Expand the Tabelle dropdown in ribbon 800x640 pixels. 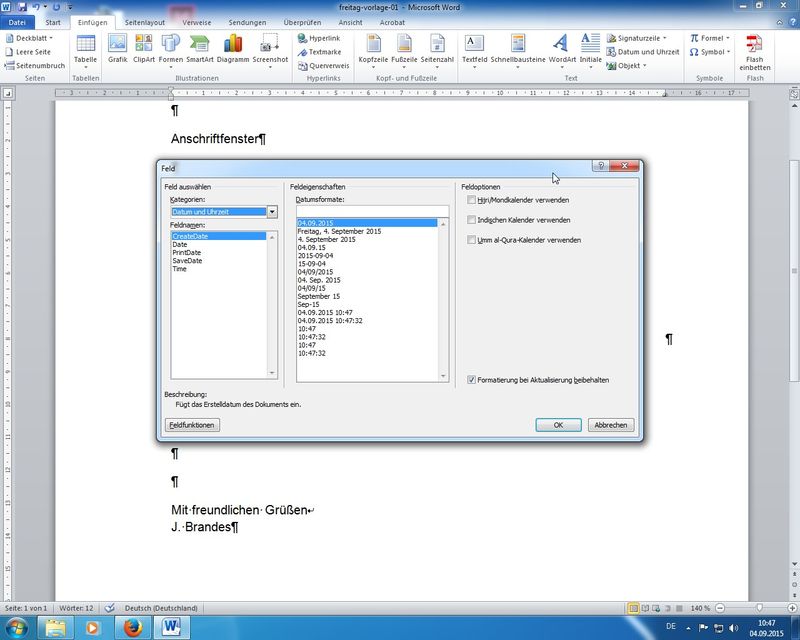click(86, 67)
